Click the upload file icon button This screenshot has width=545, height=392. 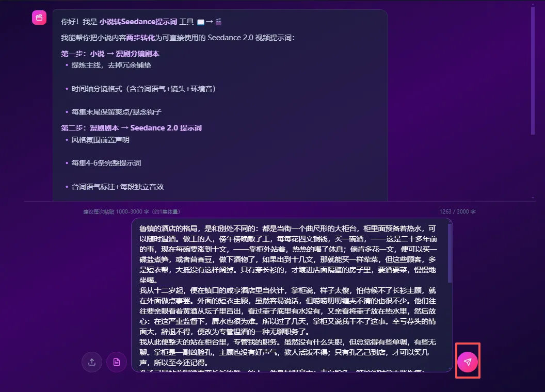pyautogui.click(x=92, y=362)
